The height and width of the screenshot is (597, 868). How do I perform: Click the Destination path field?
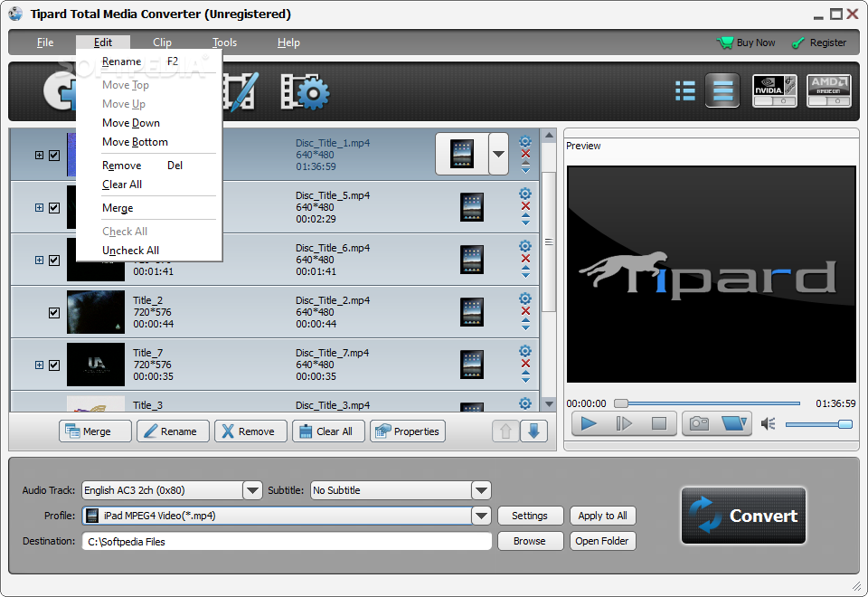[x=287, y=542]
